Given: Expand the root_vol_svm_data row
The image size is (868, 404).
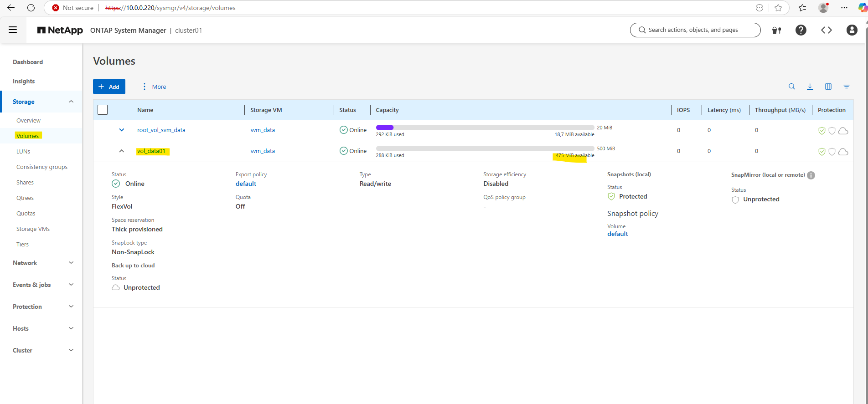Looking at the screenshot, I should [122, 130].
